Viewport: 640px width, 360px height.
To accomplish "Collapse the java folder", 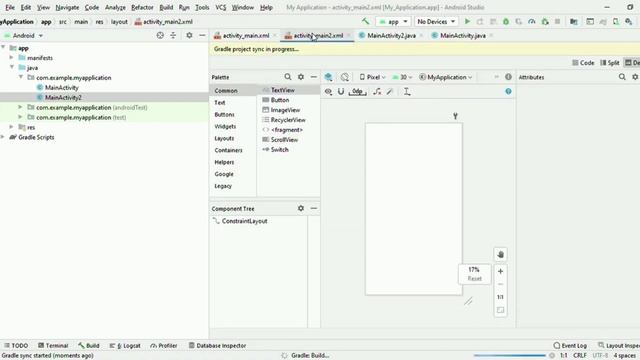I will coord(11,67).
